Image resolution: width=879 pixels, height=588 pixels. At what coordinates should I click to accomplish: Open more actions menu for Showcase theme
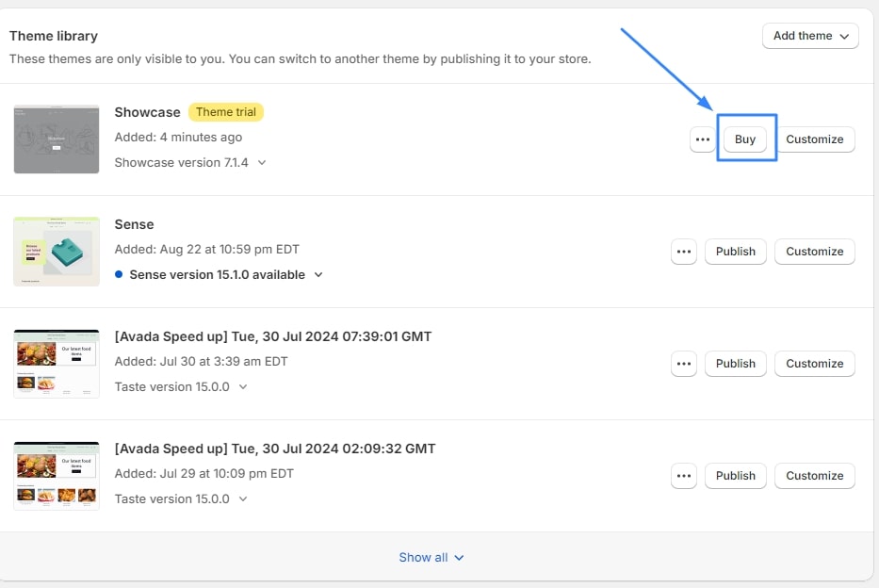pyautogui.click(x=703, y=139)
